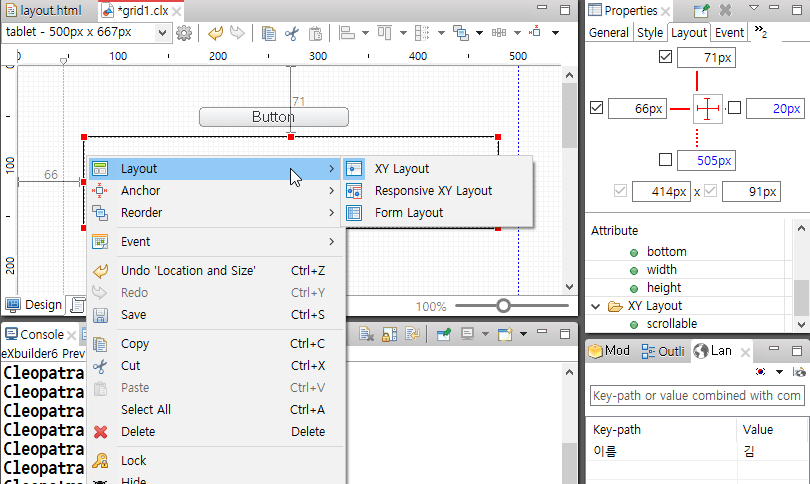Screen dimensions: 810x484
Task: Click the anchor toolbar icon
Action: click(536, 32)
